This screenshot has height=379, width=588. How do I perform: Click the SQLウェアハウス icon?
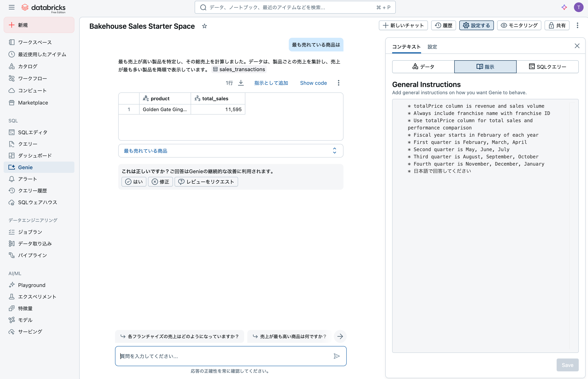pyautogui.click(x=12, y=202)
